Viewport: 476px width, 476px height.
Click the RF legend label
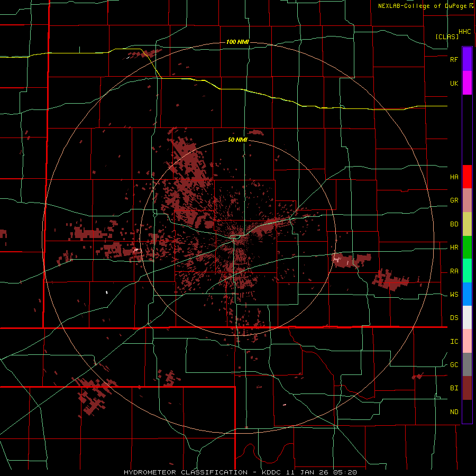[454, 60]
